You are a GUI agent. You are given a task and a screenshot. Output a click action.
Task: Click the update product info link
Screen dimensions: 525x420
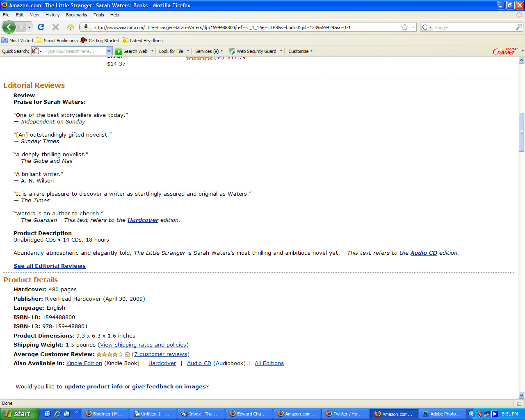pos(94,387)
